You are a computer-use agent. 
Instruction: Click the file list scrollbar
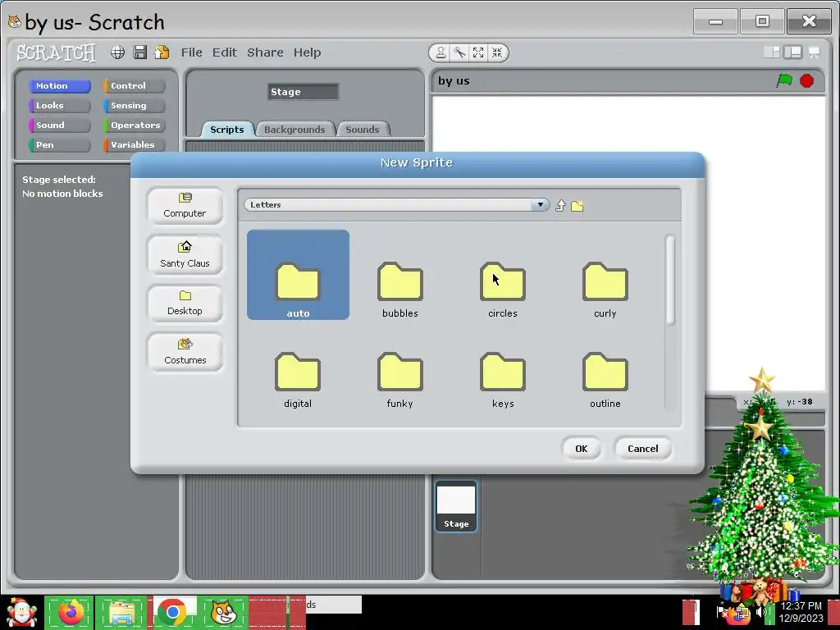pos(670,280)
